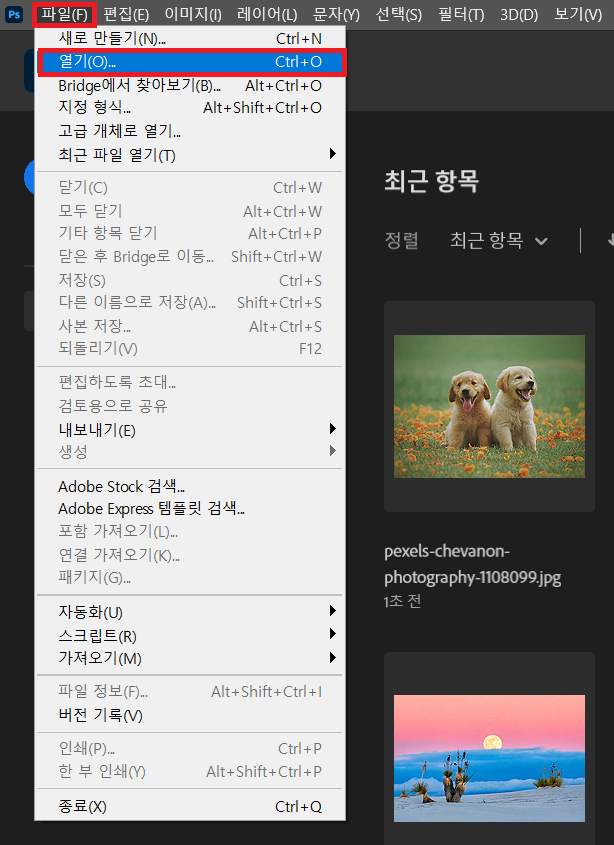Click the 정렬 sort label

click(402, 240)
